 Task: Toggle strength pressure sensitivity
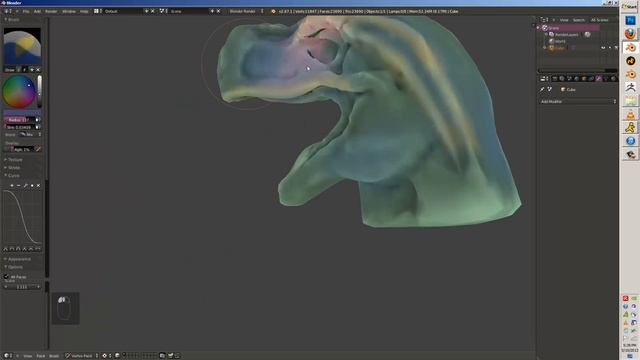[x=38, y=127]
